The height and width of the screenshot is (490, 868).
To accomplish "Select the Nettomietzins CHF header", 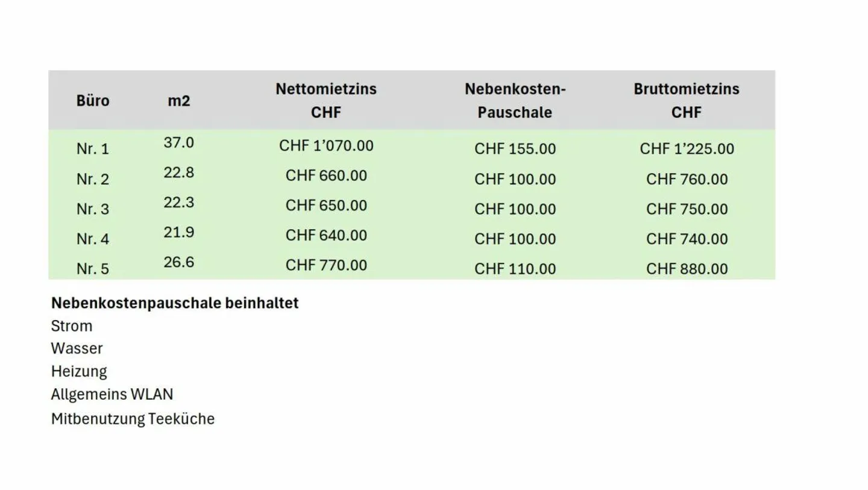I will (x=326, y=100).
